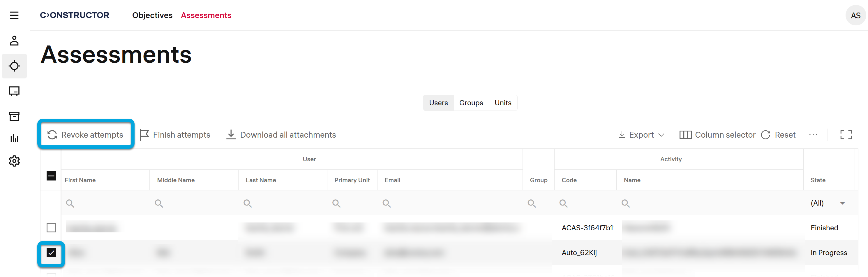Select the crosshair objectives sidebar icon
This screenshot has width=868, height=277.
pyautogui.click(x=14, y=66)
